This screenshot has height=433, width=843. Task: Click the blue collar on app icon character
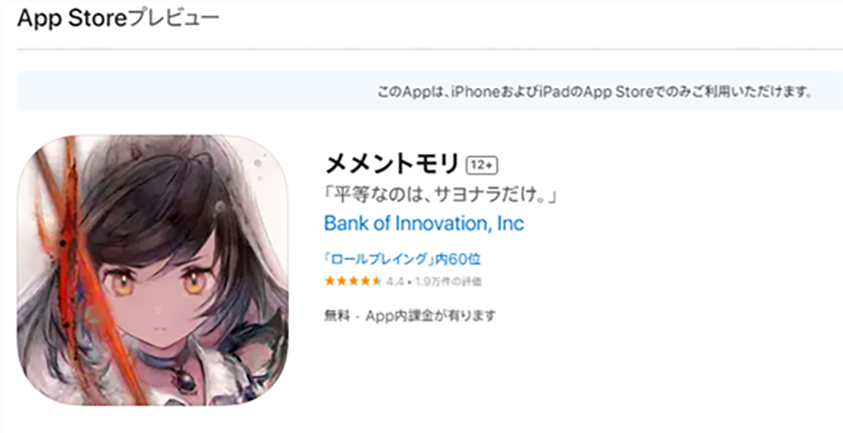coord(183,360)
